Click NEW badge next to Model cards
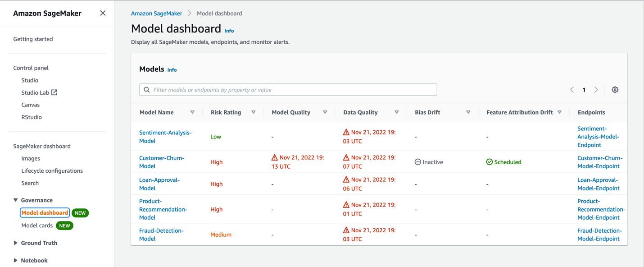The height and width of the screenshot is (267, 644). 65,226
